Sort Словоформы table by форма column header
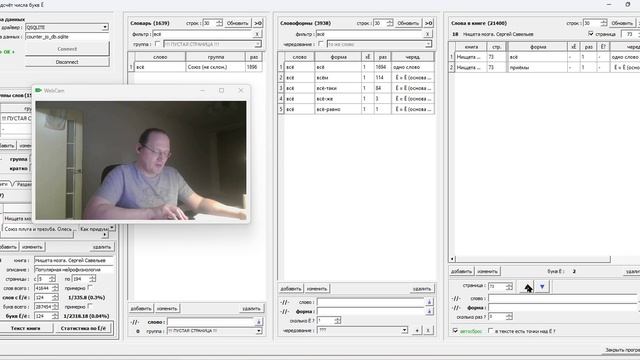This screenshot has height=360, width=640. pos(338,57)
